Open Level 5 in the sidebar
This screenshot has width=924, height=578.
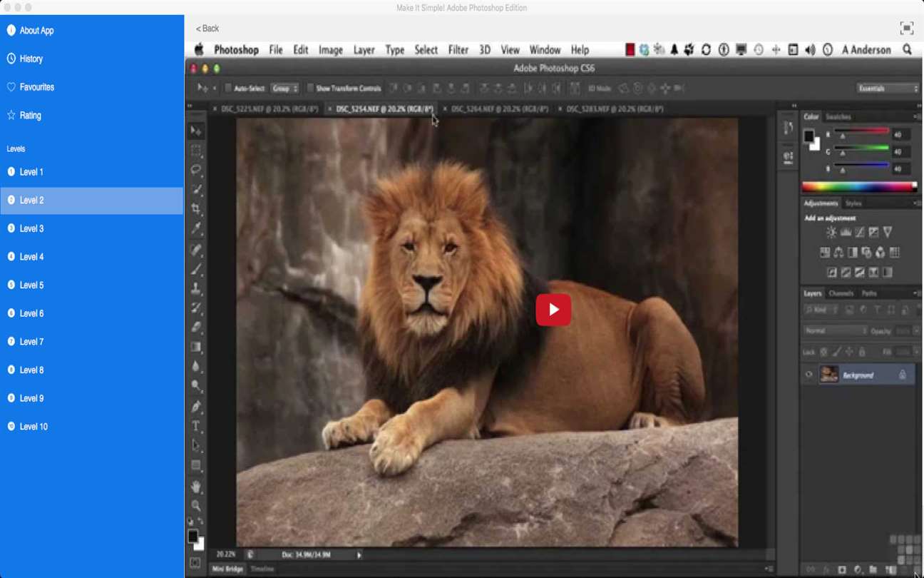pyautogui.click(x=31, y=285)
